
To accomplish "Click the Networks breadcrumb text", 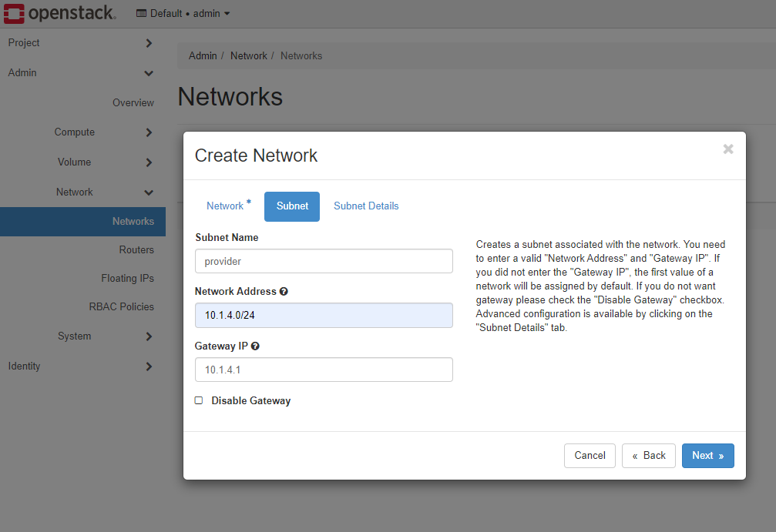I will pyautogui.click(x=301, y=56).
